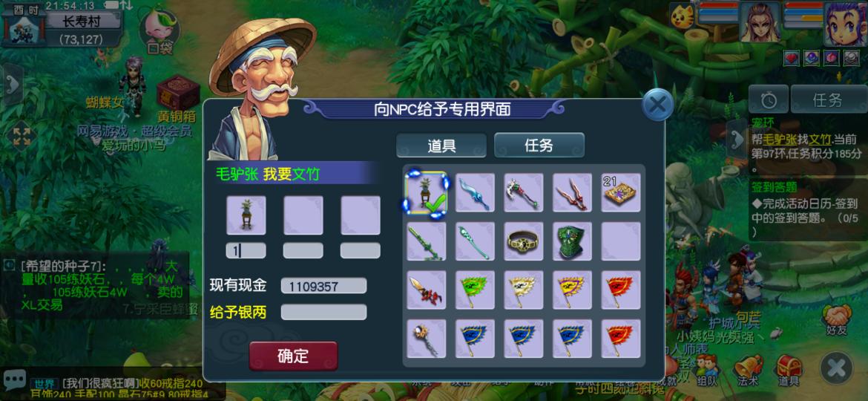The height and width of the screenshot is (401, 868).
Task: Collapse the quest tracker panel arrow
Action: 737,139
